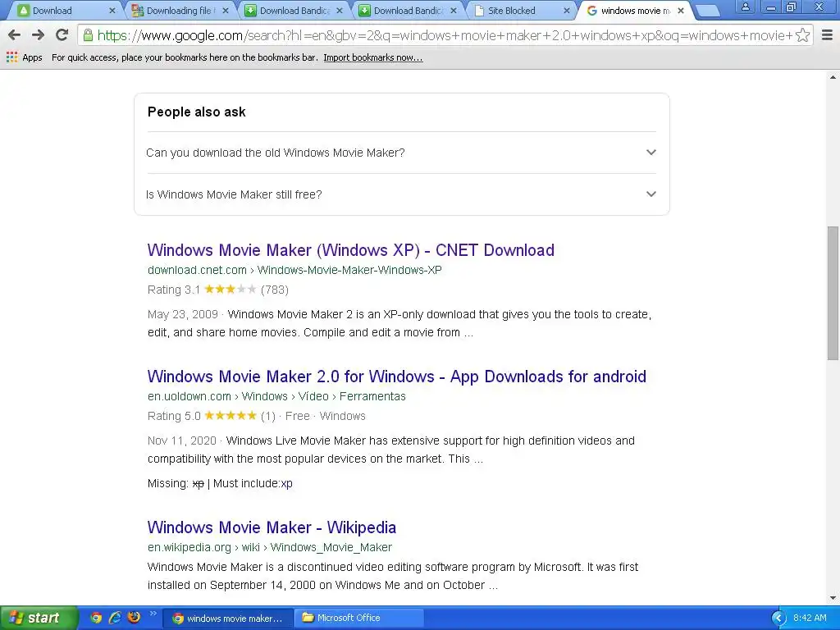The height and width of the screenshot is (630, 840).
Task: Close the 'Download' tab
Action: [x=112, y=11]
